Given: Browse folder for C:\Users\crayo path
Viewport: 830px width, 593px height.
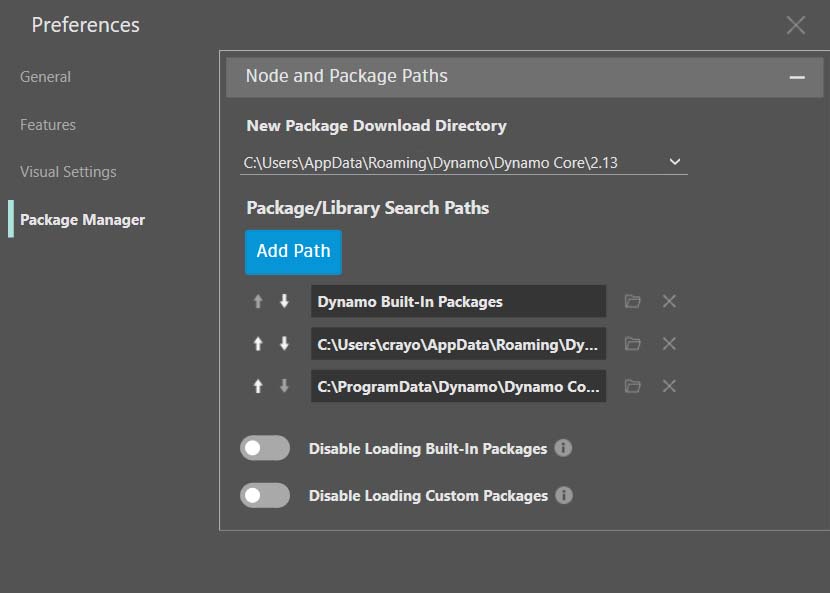Looking at the screenshot, I should (633, 344).
